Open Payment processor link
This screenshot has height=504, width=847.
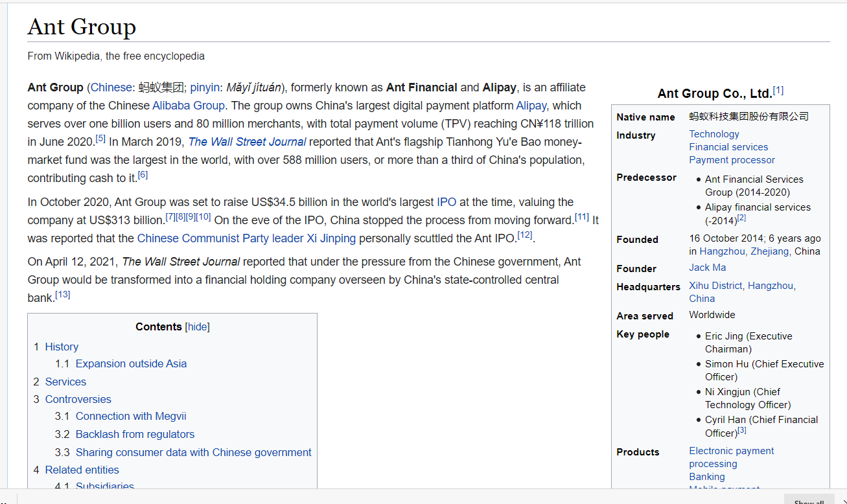(x=732, y=160)
